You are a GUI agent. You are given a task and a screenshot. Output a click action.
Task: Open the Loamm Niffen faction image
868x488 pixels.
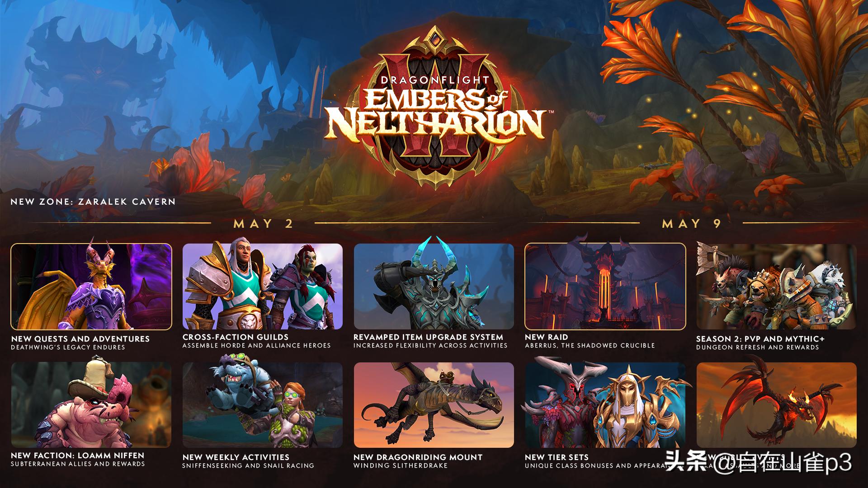coord(91,405)
